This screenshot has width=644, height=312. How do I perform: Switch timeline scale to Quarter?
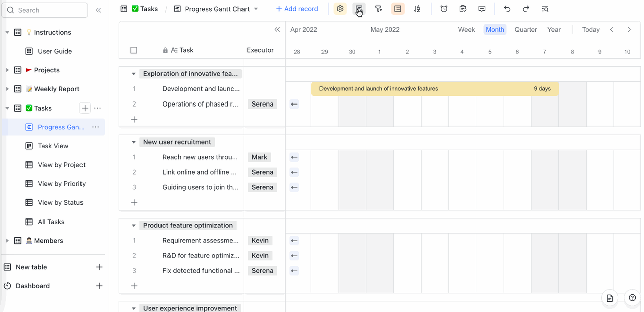click(525, 30)
